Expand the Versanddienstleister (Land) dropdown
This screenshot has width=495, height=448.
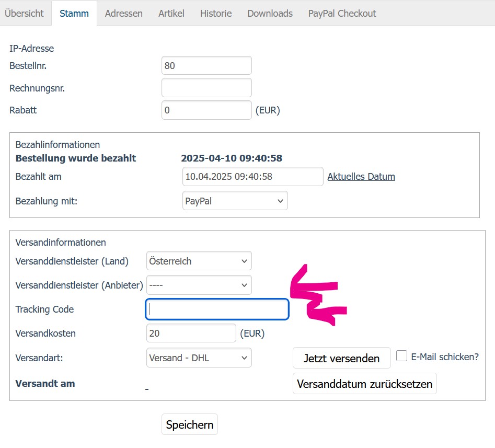pos(199,261)
